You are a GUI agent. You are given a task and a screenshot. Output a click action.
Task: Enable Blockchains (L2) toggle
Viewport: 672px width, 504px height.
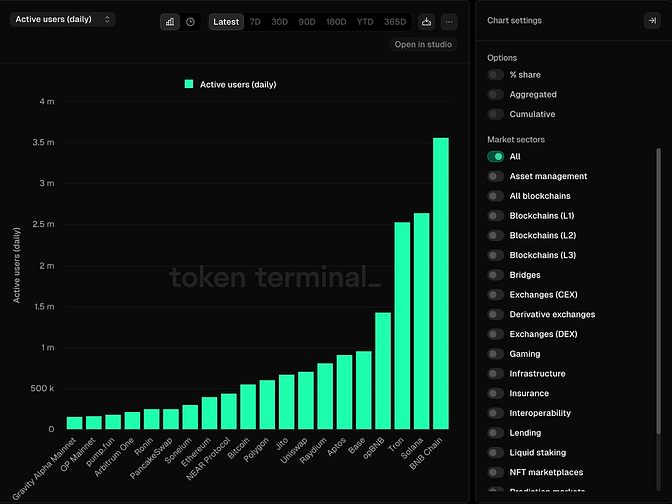[495, 235]
